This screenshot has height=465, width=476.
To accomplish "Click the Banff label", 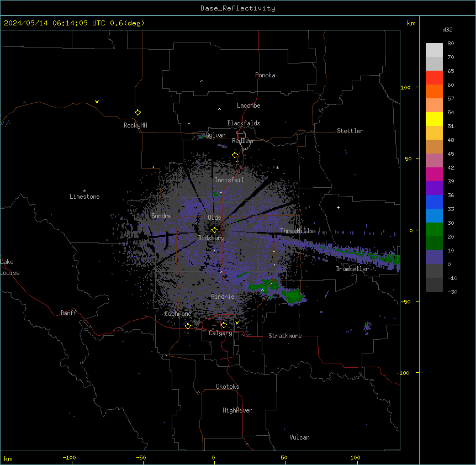I will tap(68, 313).
